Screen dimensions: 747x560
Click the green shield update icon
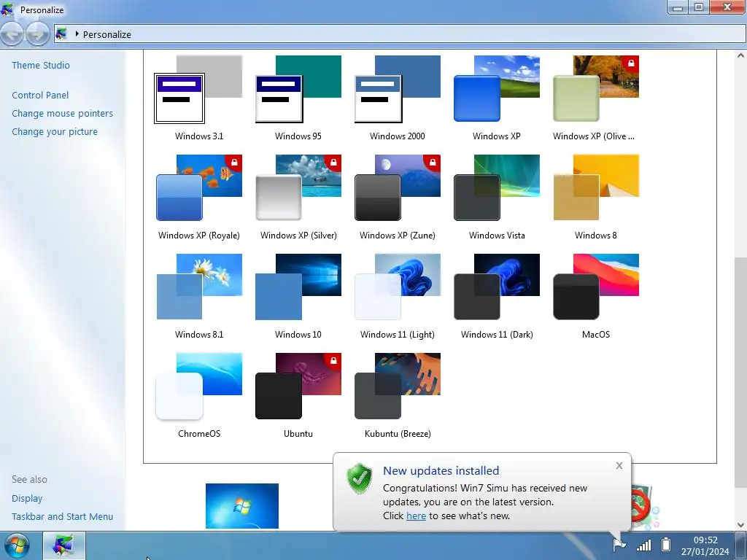point(359,478)
